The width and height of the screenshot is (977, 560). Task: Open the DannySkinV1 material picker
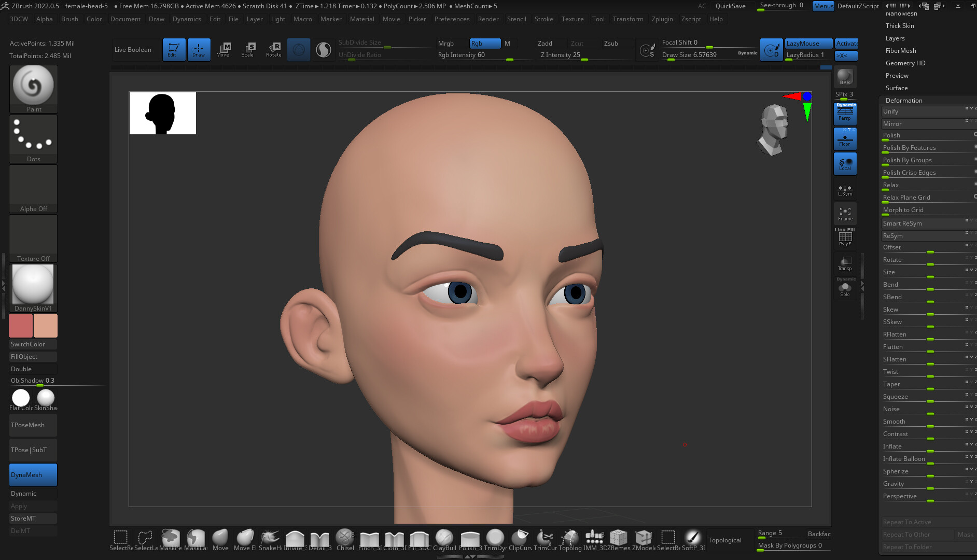coord(33,284)
